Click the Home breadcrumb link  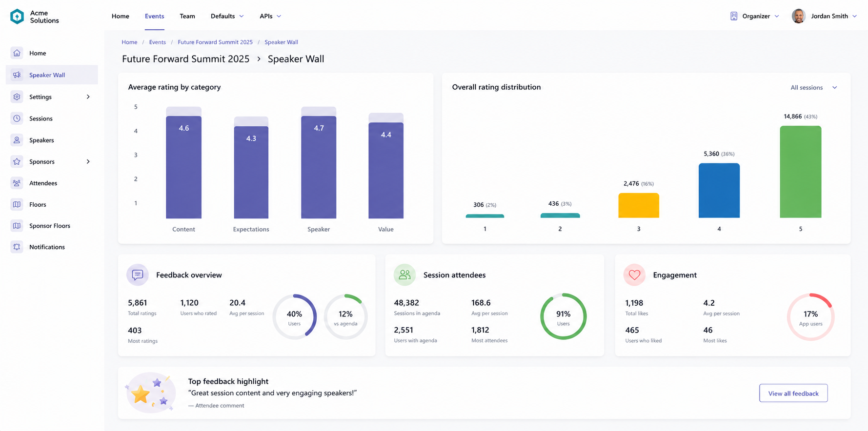click(129, 42)
